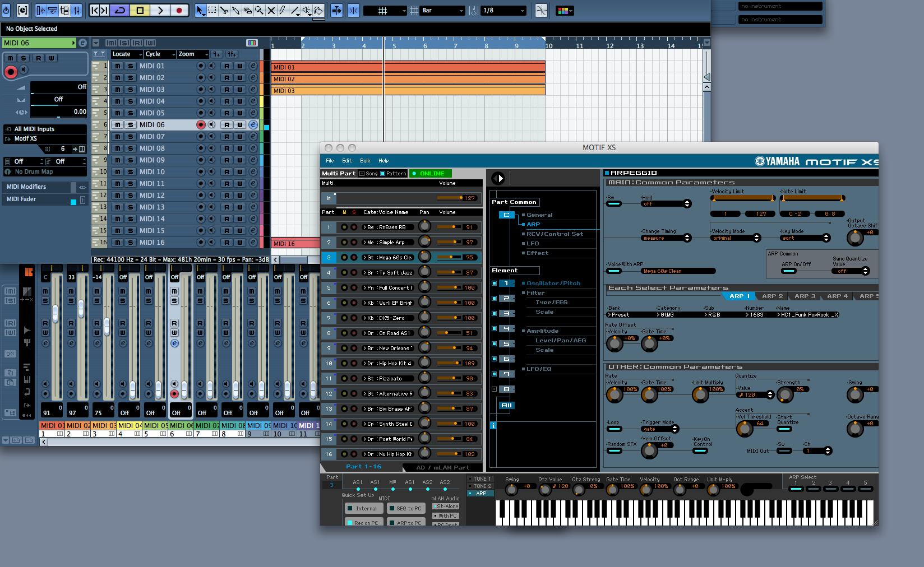
Task: Open the color palette tool
Action: coord(564,11)
